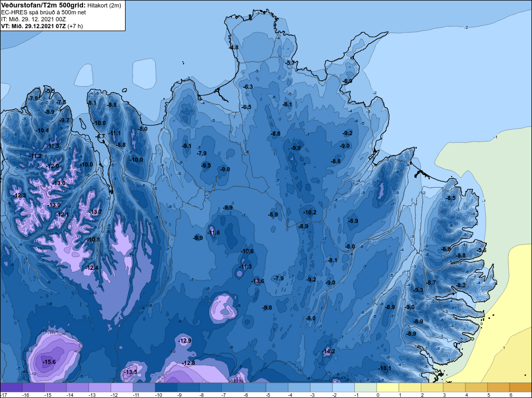This screenshot has width=532, height=398.
Task: Click the -6.5 temperature label
Action: click(x=246, y=107)
